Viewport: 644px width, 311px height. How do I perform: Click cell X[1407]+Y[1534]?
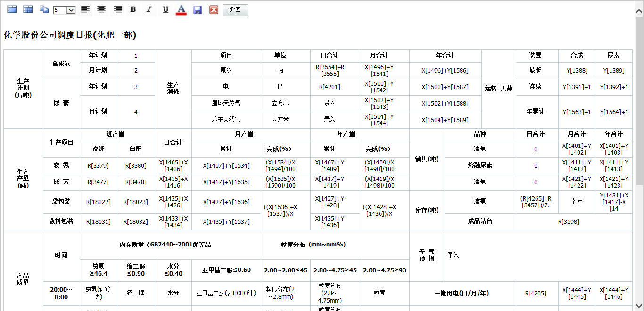coord(226,166)
